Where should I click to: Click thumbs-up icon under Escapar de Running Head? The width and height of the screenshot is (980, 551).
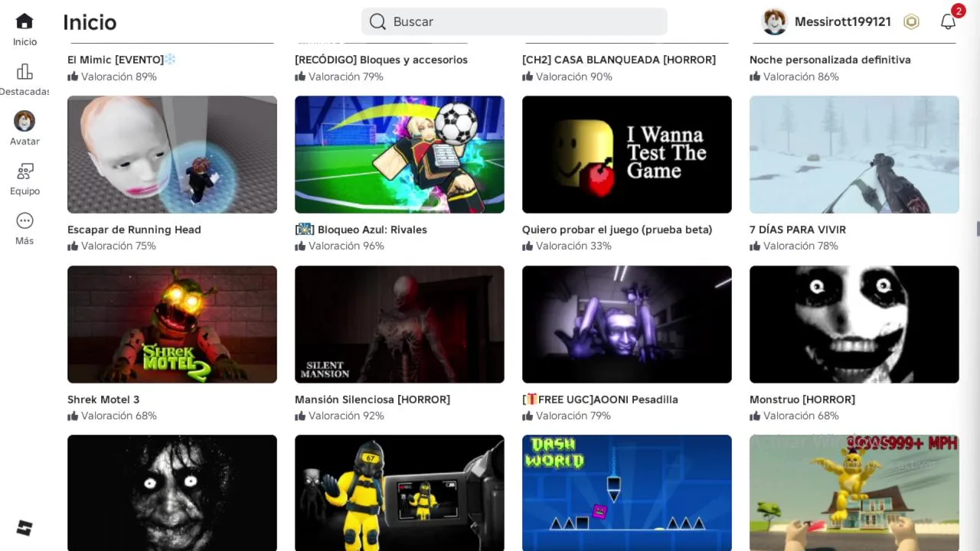point(73,246)
